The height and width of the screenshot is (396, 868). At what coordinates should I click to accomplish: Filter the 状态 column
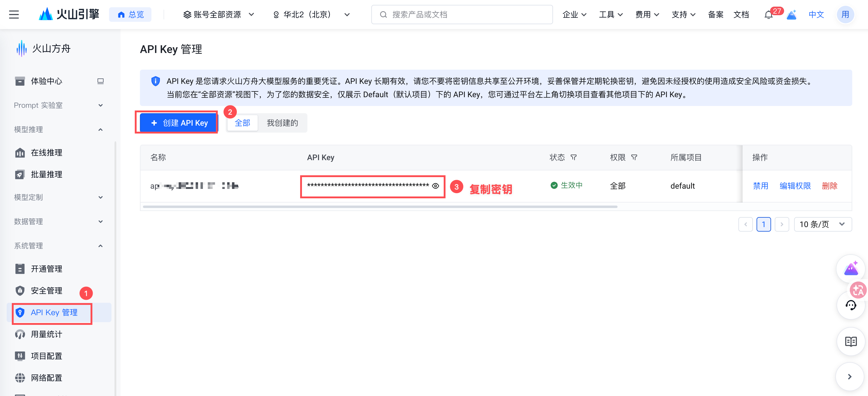pos(574,157)
